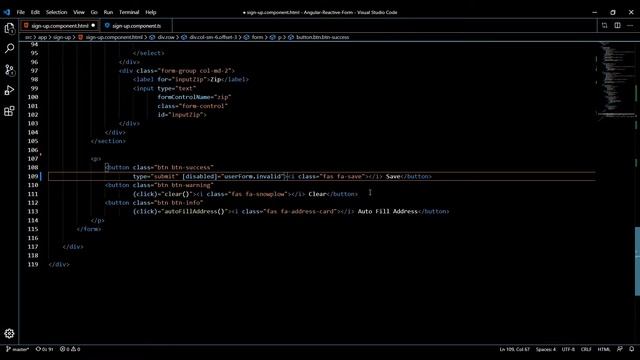The image size is (640, 360).
Task: Open the Run and Debug view
Action: coord(9,90)
